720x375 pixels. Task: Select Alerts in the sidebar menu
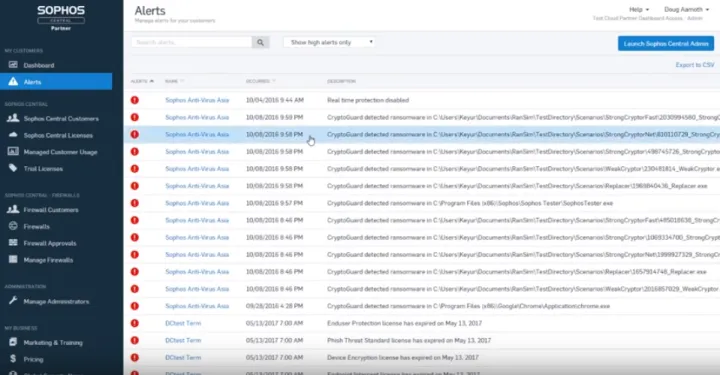[x=56, y=82]
